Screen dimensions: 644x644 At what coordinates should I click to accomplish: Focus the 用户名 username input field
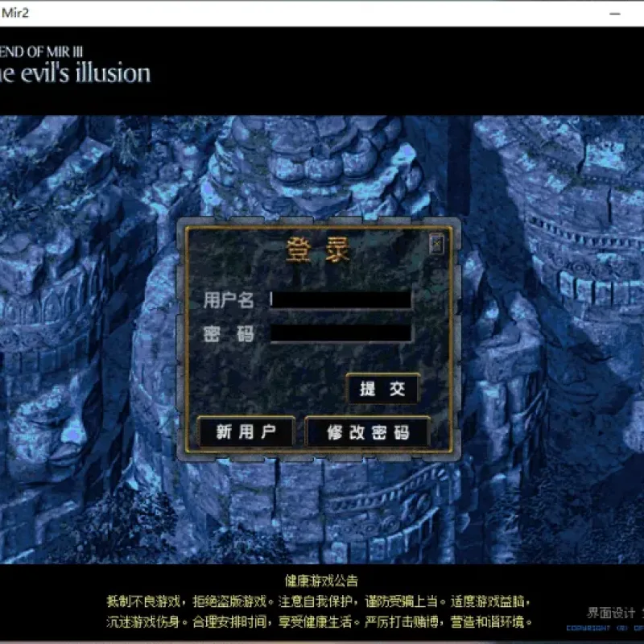[x=341, y=299]
